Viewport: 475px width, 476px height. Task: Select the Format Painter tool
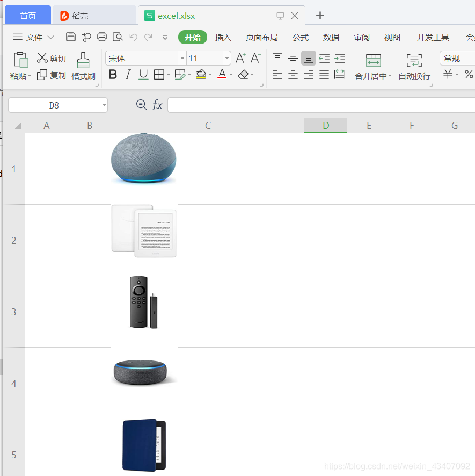point(83,67)
